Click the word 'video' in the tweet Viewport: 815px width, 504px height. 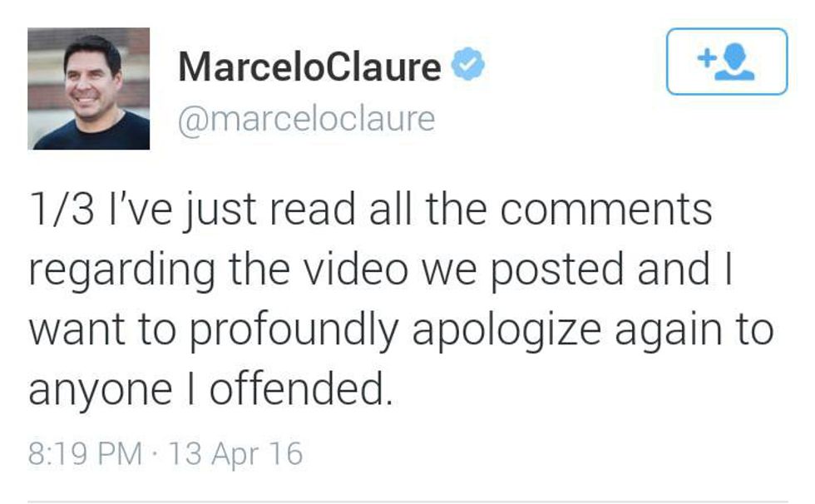(356, 269)
